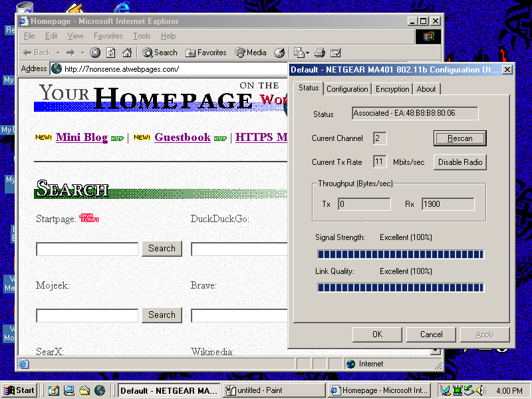532x399 pixels.
Task: Click Disable Radio to turn off wireless
Action: pos(460,162)
